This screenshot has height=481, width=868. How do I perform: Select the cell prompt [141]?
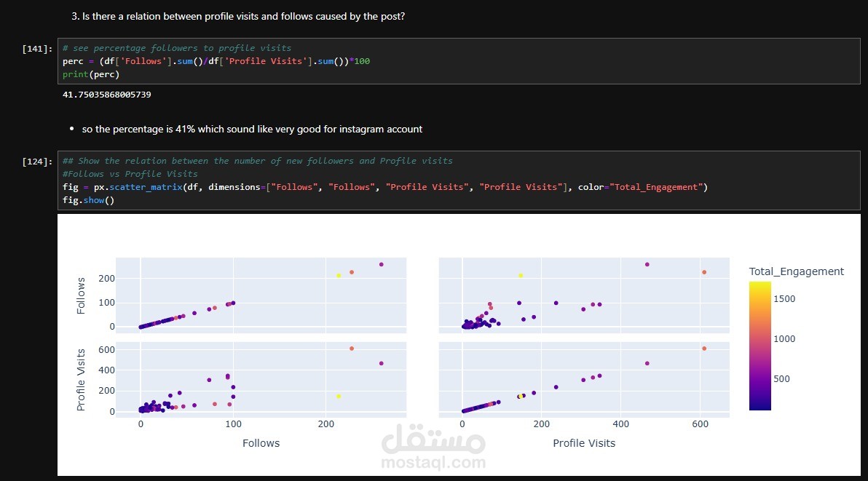coord(38,48)
